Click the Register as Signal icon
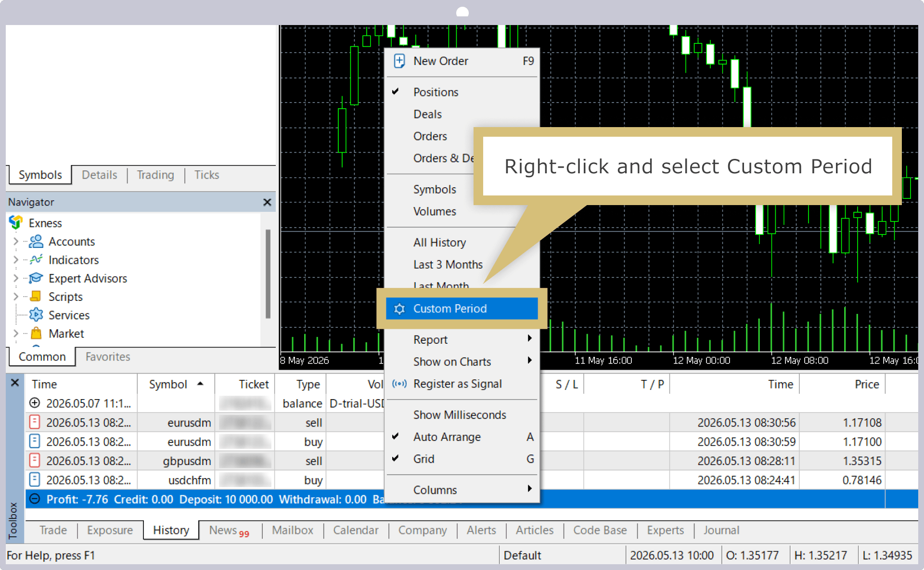 click(x=399, y=384)
